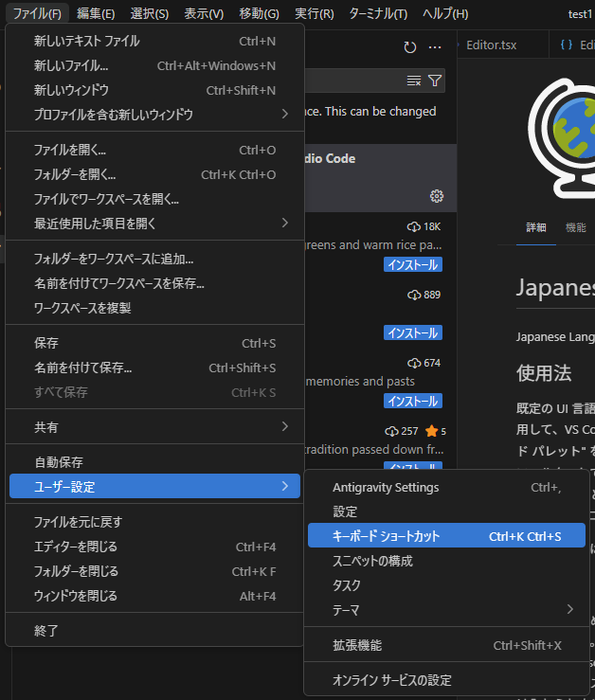
Task: Select エディターを閉じる
Action: point(154,547)
